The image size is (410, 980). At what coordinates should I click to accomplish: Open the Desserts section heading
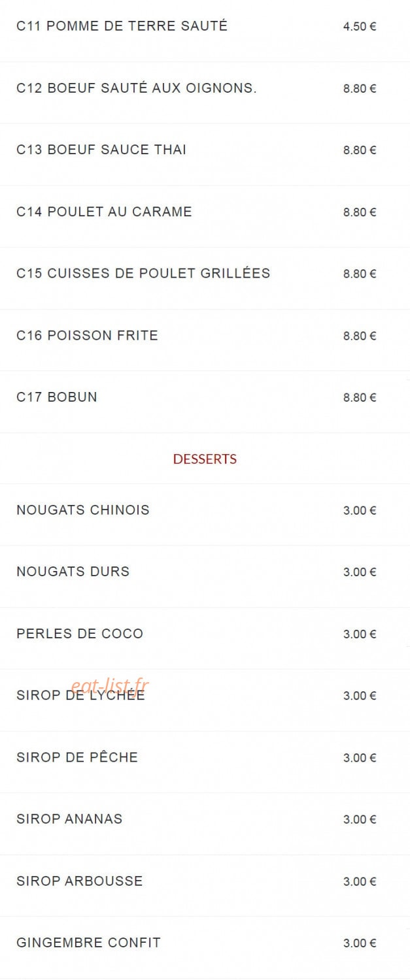205,459
